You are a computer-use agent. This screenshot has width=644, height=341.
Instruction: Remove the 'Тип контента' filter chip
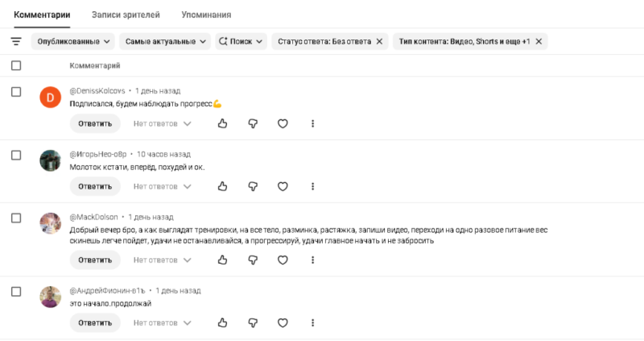click(539, 42)
